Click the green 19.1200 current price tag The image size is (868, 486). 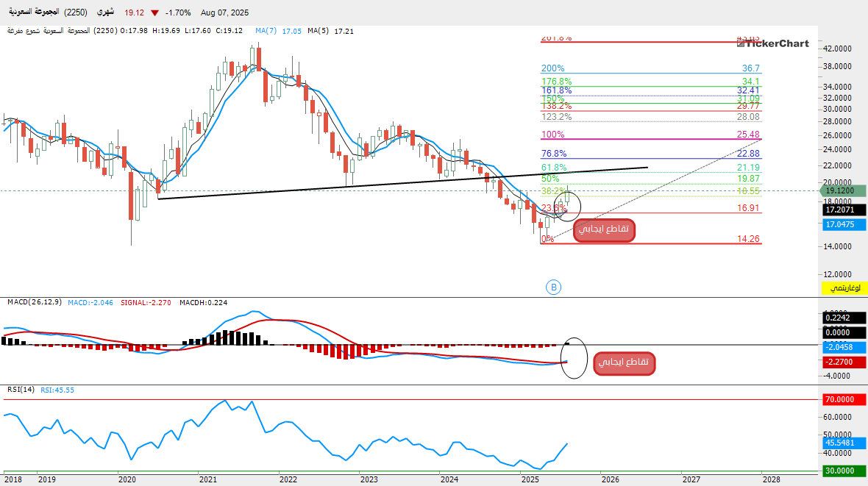(x=842, y=190)
